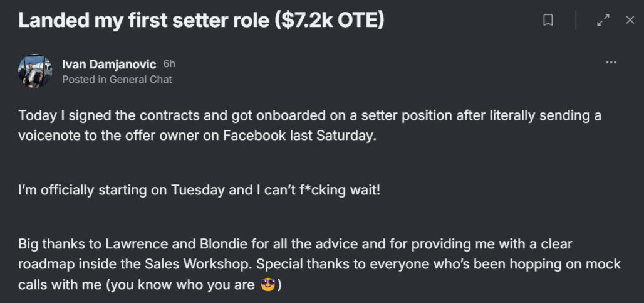
Task: Click the sunglasses emoji in the post
Action: [267, 285]
